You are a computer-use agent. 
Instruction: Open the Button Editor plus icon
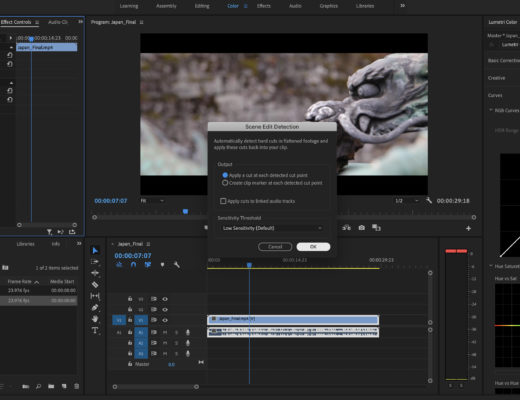(x=468, y=228)
